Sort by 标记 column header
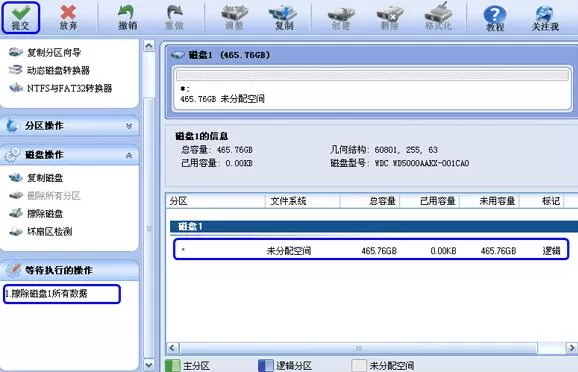 542,201
